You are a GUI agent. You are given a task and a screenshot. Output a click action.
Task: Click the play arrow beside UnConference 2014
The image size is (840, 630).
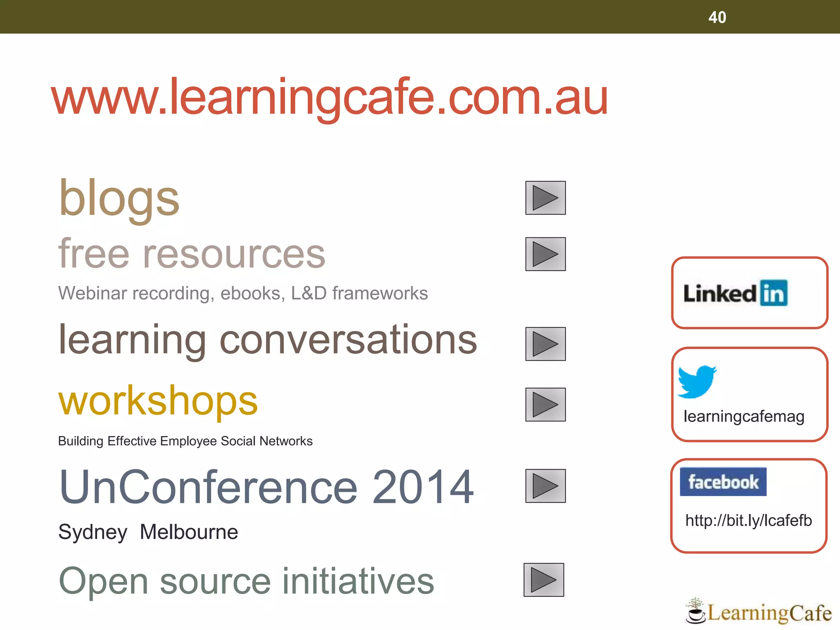pos(546,486)
